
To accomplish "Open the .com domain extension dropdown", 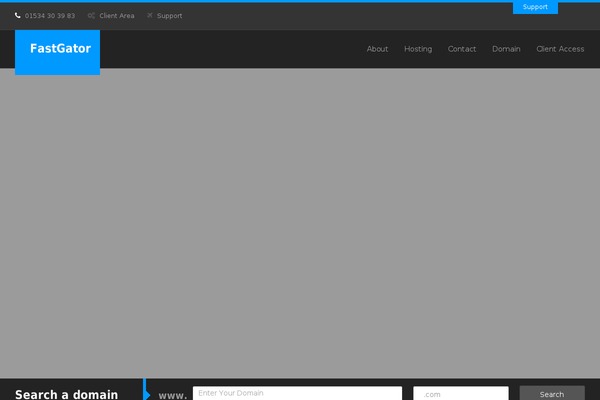I will tap(461, 393).
